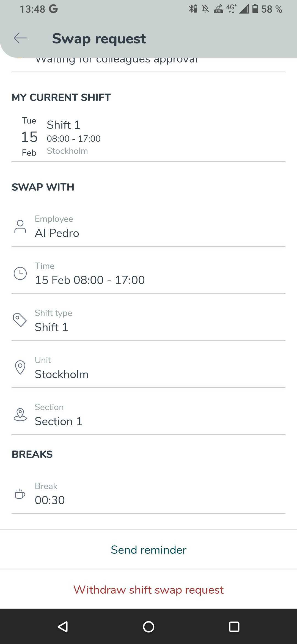
Task: Select employee Al Pedro row
Action: [148, 226]
